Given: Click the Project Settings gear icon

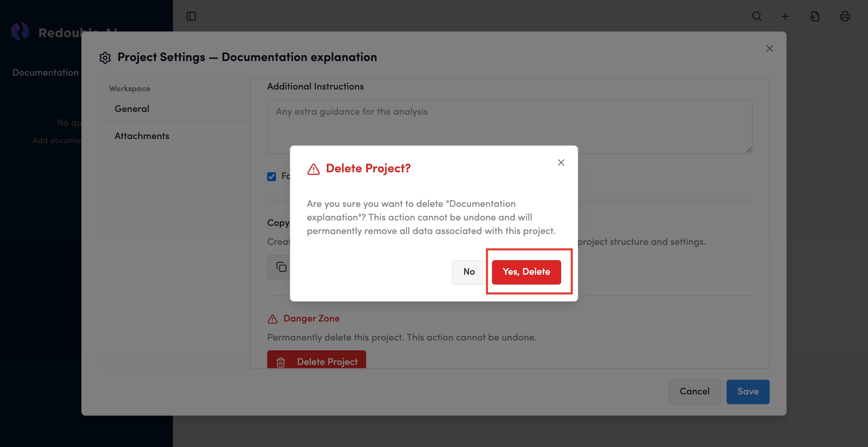Looking at the screenshot, I should click(x=105, y=58).
